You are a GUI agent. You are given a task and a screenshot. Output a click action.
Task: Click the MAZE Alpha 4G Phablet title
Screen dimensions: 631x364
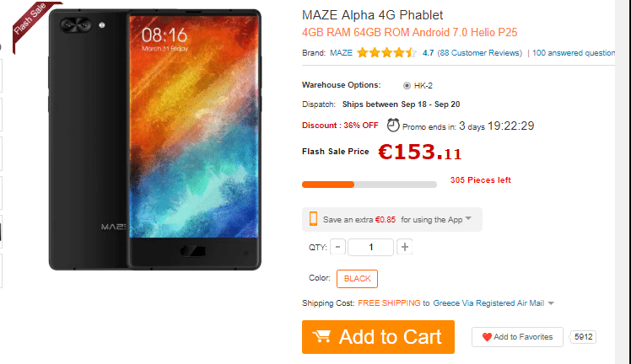(x=372, y=15)
